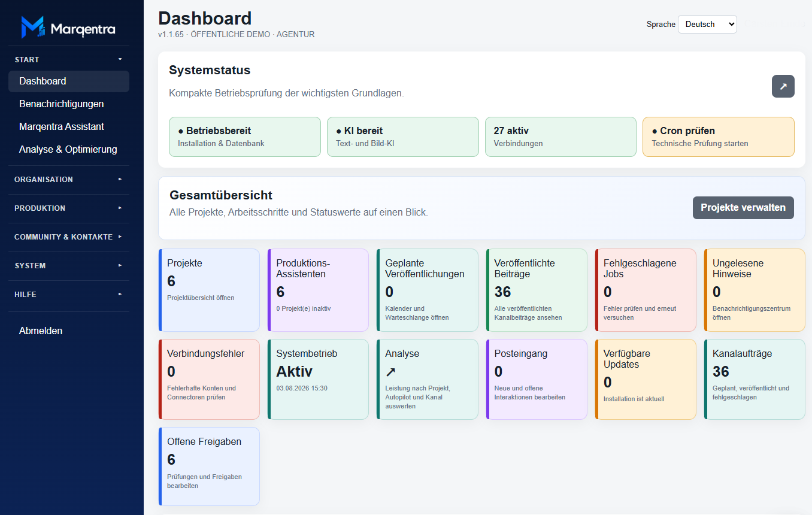
Task: Open the Offene Freigaben card
Action: point(209,466)
